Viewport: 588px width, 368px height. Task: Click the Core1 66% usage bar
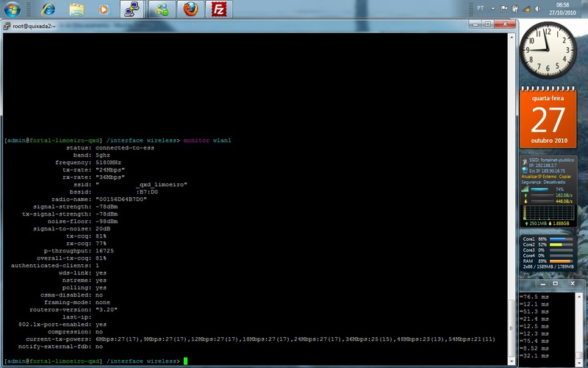(x=561, y=238)
